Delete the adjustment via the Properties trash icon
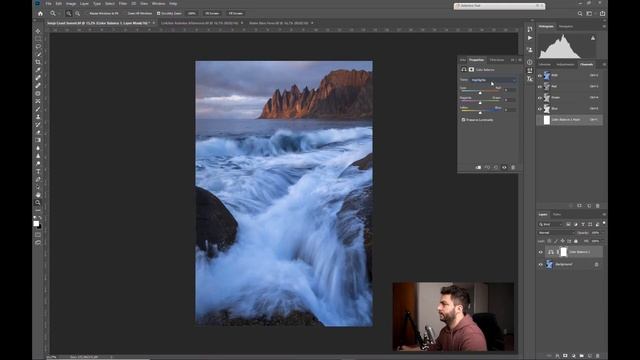 point(513,167)
